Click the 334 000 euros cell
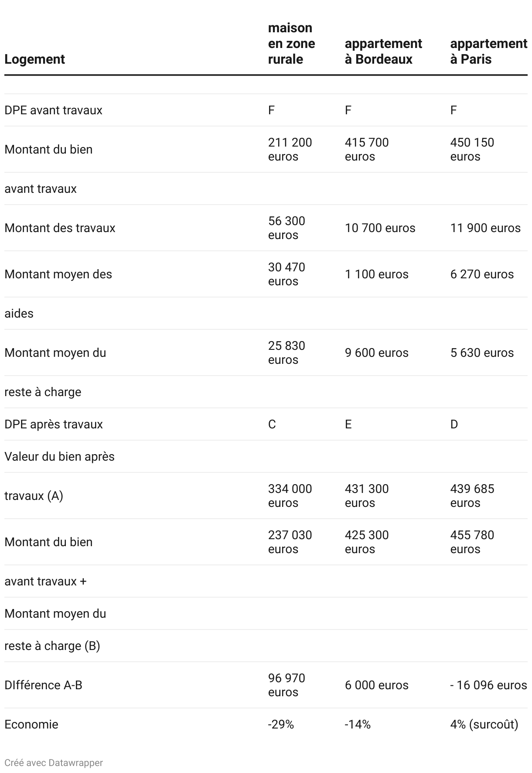The image size is (532, 773). 290,496
